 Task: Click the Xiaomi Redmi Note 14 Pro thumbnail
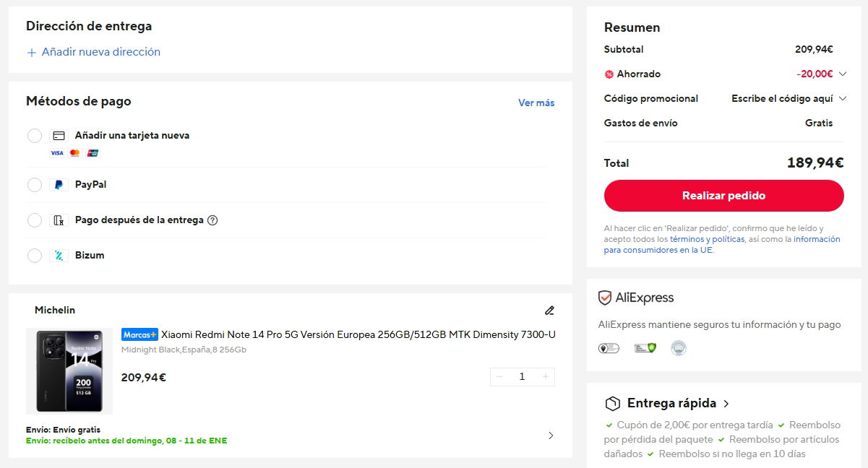coord(69,371)
